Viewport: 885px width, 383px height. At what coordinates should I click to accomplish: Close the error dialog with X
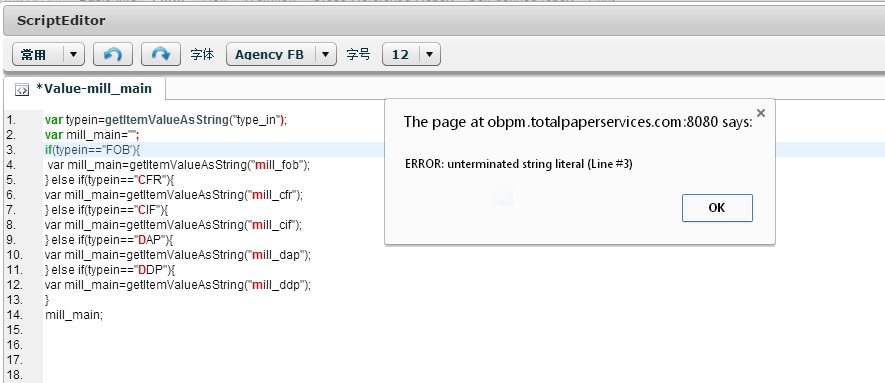click(x=761, y=113)
